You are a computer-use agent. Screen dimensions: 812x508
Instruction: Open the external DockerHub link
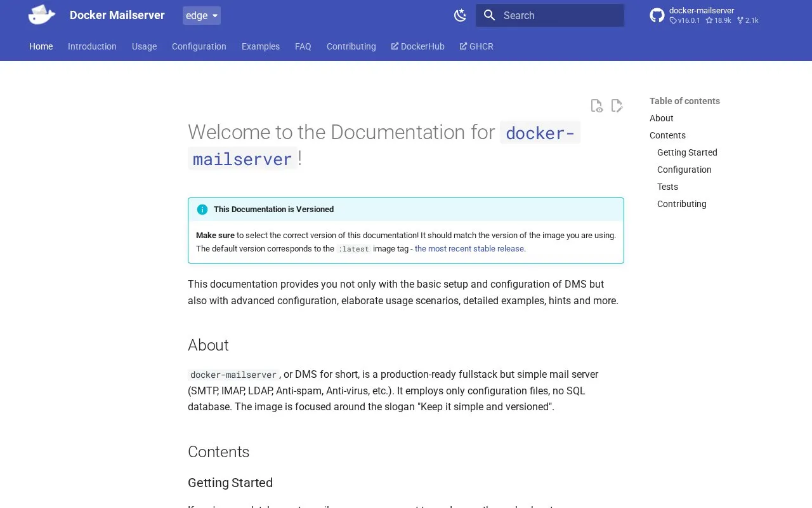point(418,46)
